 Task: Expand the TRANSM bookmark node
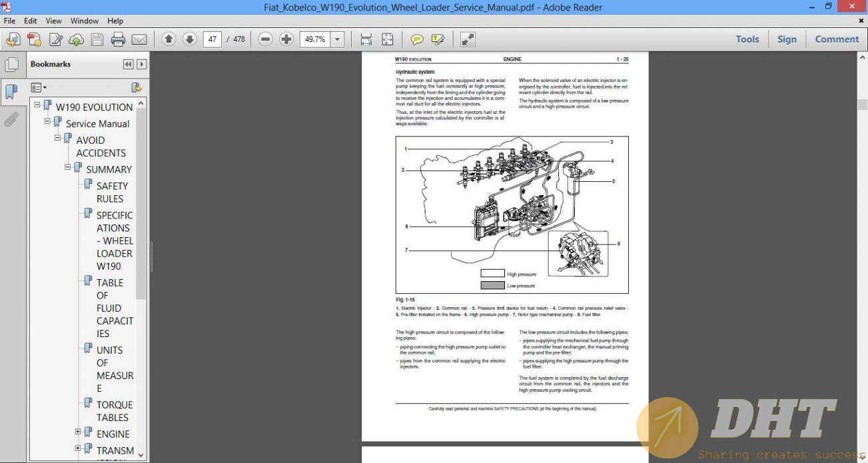78,448
